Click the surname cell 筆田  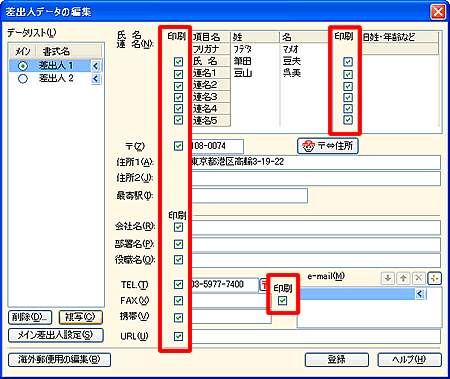[x=255, y=61]
